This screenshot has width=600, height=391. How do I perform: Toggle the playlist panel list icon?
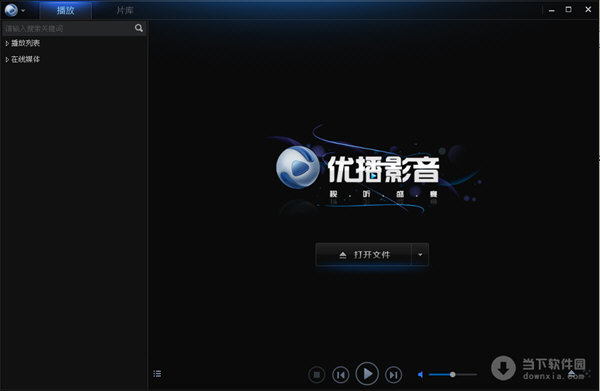click(x=157, y=373)
